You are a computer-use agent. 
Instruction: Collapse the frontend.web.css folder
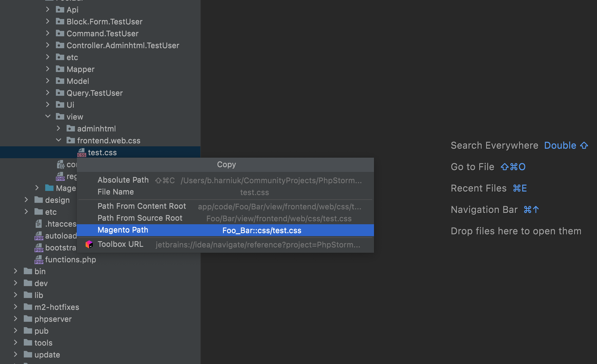click(x=59, y=140)
